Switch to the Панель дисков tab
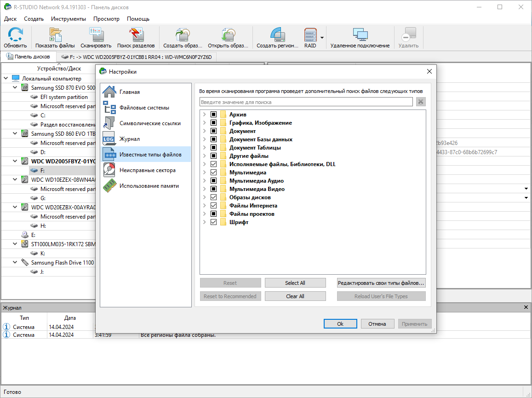 tap(28, 57)
